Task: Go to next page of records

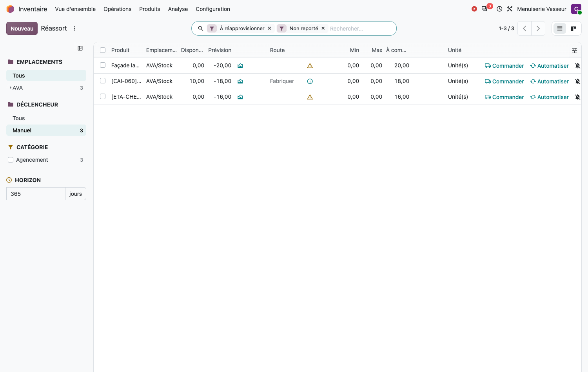Action: point(538,29)
